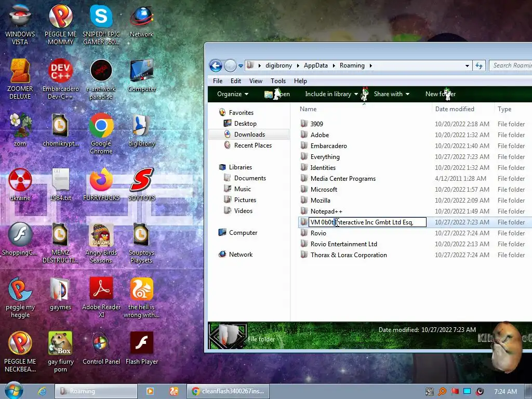Image resolution: width=532 pixels, height=399 pixels.
Task: Open the Edit menu
Action: coord(236,81)
